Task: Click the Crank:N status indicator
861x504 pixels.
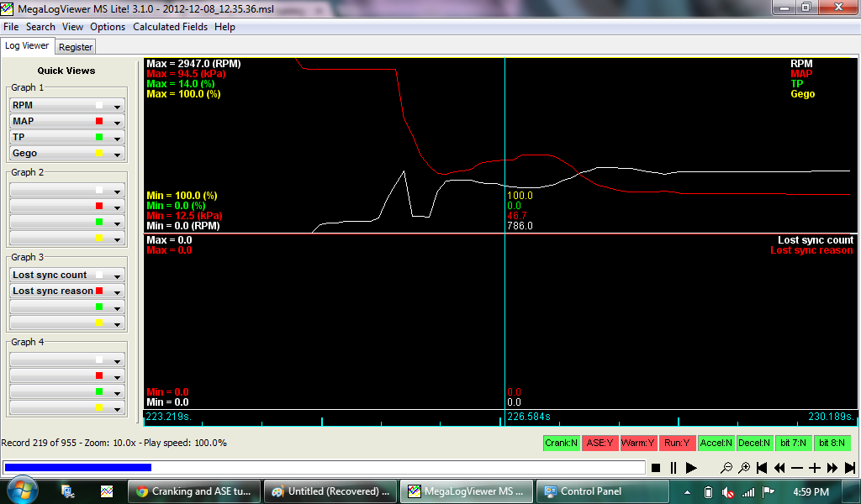Action: point(561,444)
